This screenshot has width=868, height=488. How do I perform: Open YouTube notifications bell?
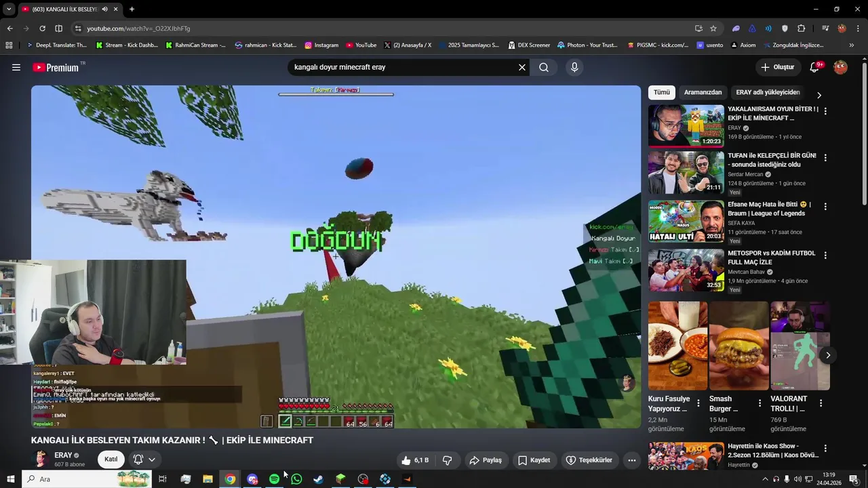click(x=815, y=67)
